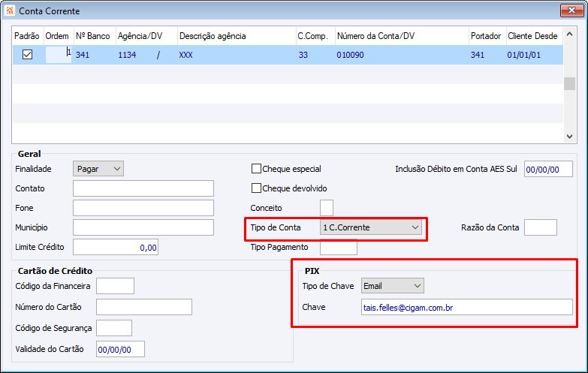Click the Fone input field
Image resolution: width=588 pixels, height=373 pixels.
143,208
